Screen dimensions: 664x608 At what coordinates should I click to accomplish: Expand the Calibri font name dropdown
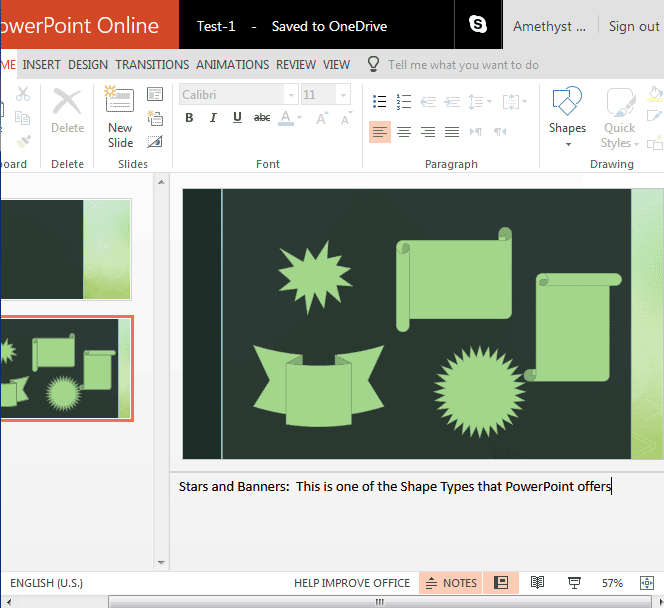coord(291,94)
